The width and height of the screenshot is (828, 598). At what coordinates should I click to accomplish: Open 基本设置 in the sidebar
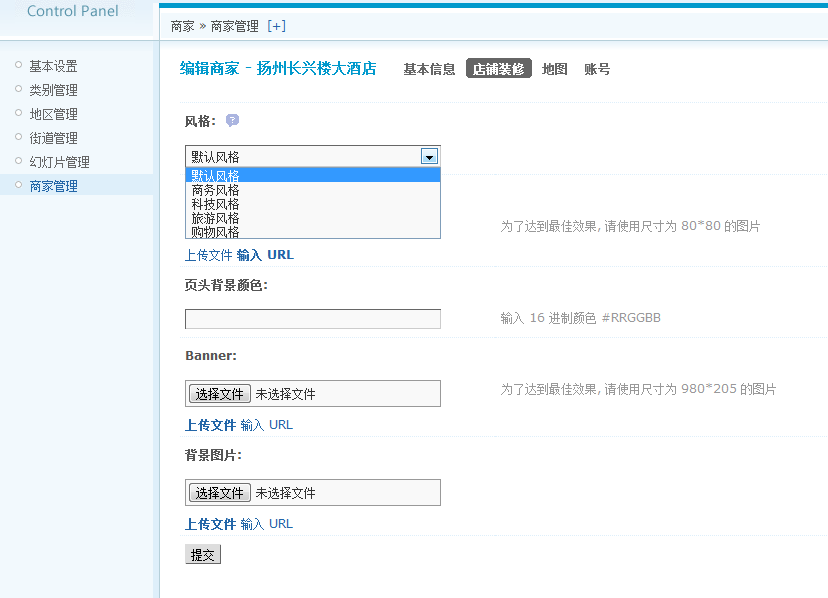[x=53, y=66]
